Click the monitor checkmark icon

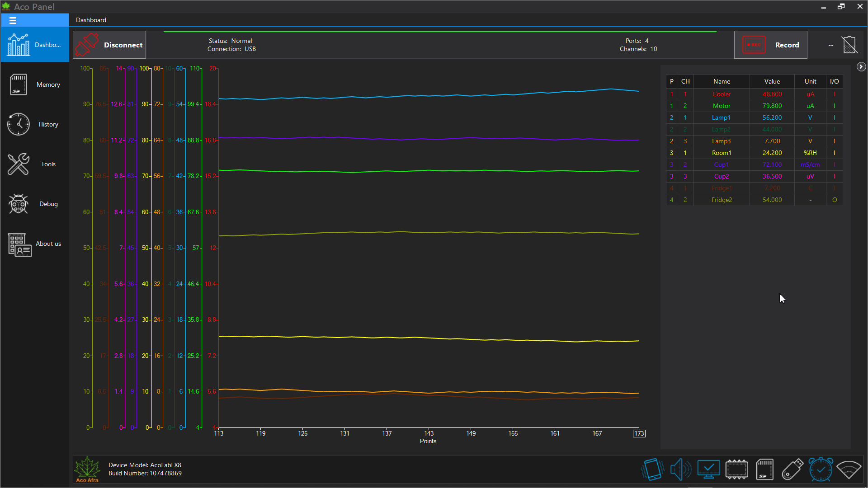pyautogui.click(x=708, y=469)
